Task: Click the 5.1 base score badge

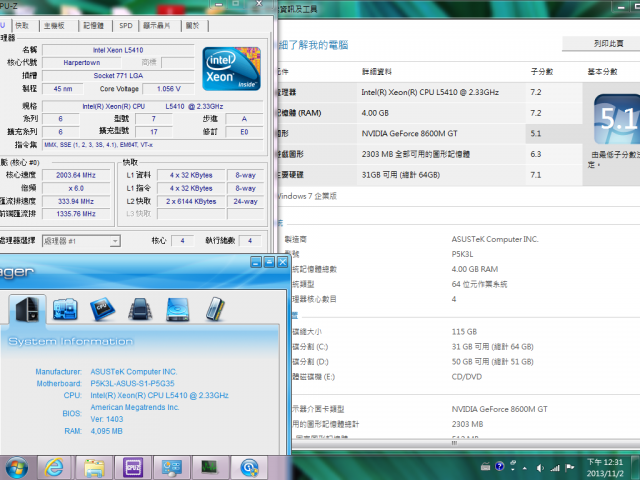Action: 617,119
